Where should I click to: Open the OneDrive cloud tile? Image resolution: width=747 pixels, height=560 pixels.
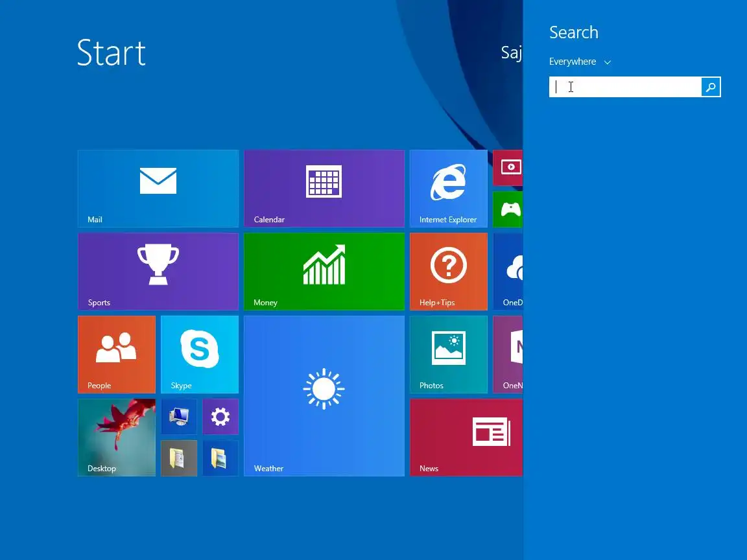(508, 272)
